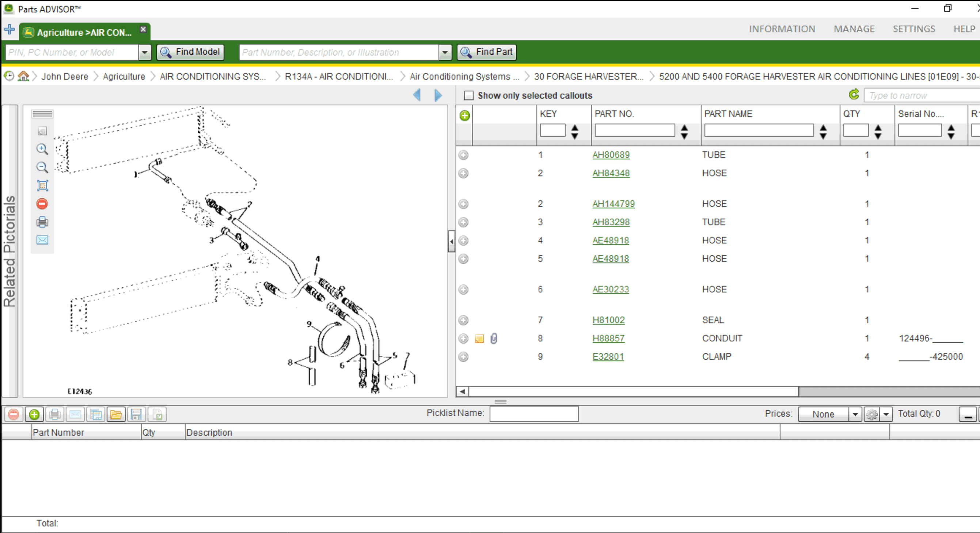The image size is (980, 533).
Task: Click the email illustration envelope icon
Action: [x=42, y=240]
